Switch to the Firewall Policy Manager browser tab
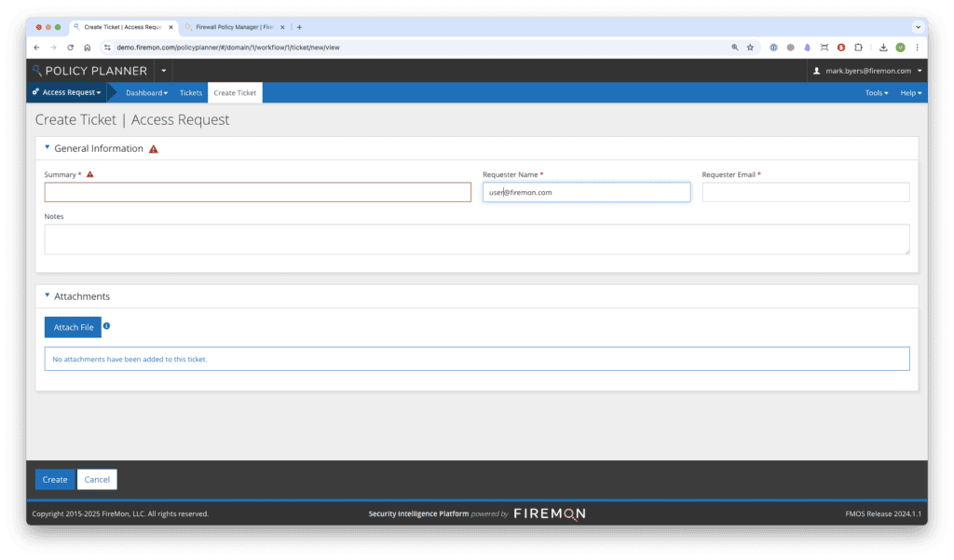 click(231, 27)
